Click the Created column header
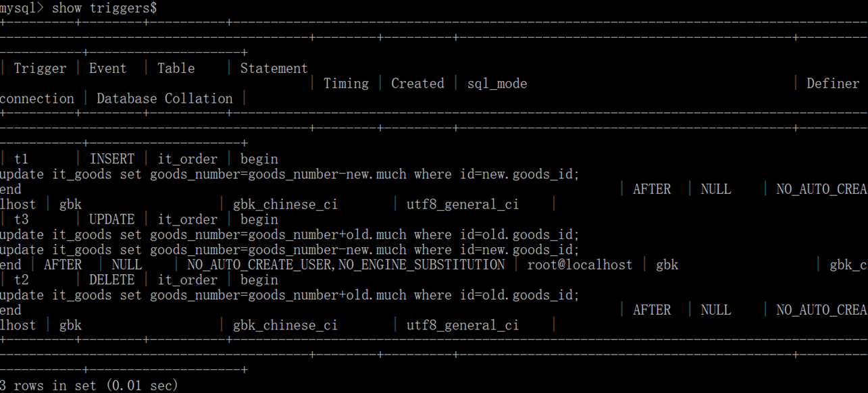The width and height of the screenshot is (868, 393). [417, 84]
